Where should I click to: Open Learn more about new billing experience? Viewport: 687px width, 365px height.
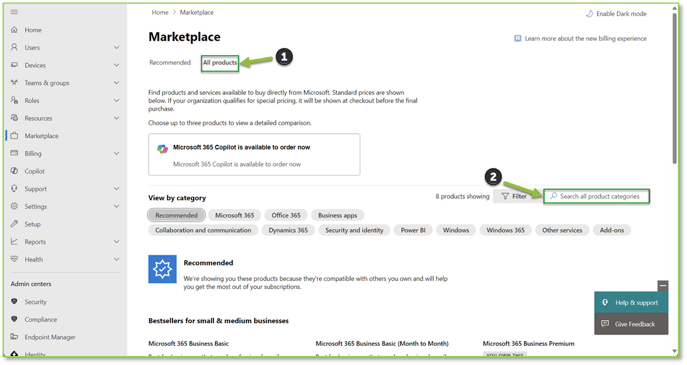[x=585, y=39]
